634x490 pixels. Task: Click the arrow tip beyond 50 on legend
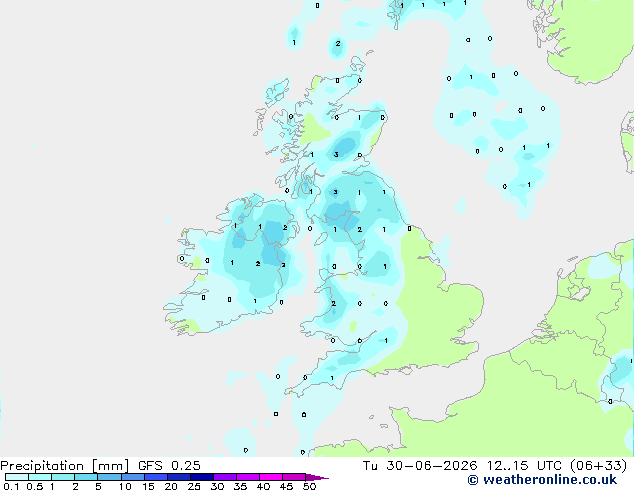[317, 477]
